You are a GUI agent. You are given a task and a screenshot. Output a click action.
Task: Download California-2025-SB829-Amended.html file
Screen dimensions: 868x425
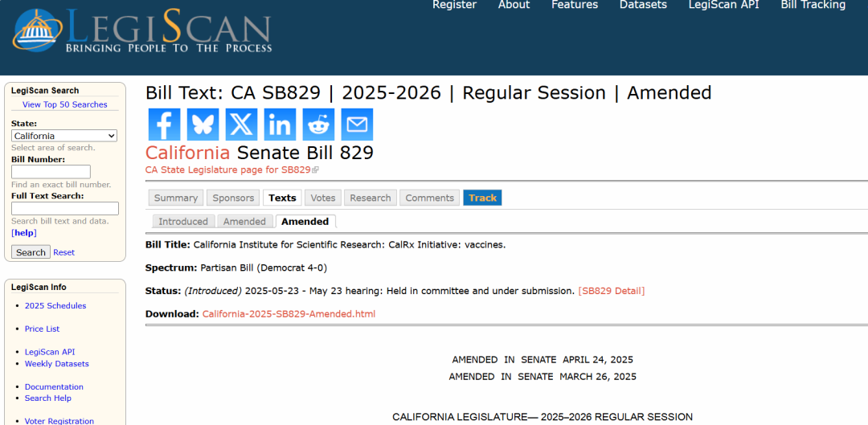pyautogui.click(x=289, y=314)
